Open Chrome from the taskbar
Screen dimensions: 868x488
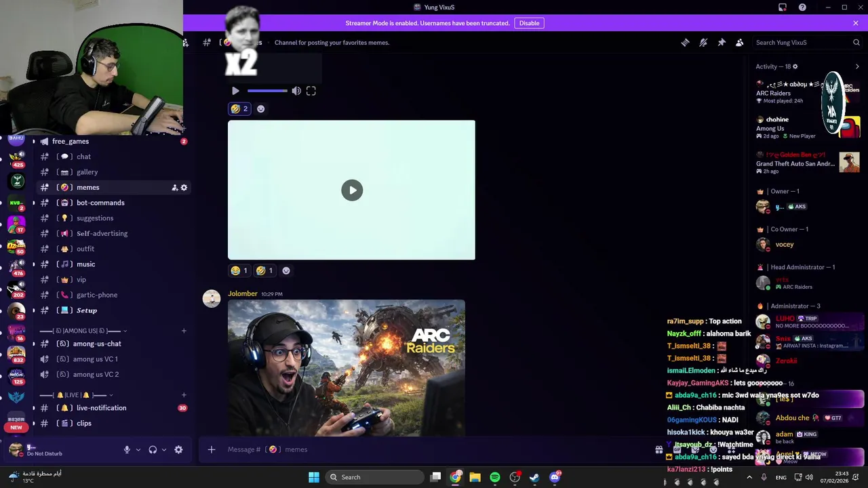tap(456, 477)
